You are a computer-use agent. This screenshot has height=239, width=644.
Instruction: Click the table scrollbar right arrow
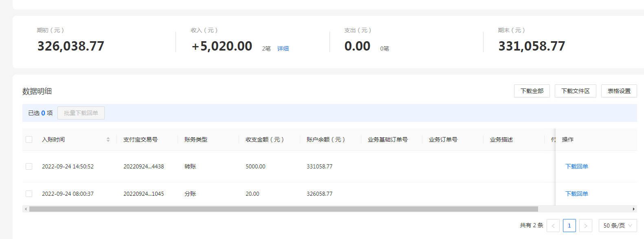[633, 209]
